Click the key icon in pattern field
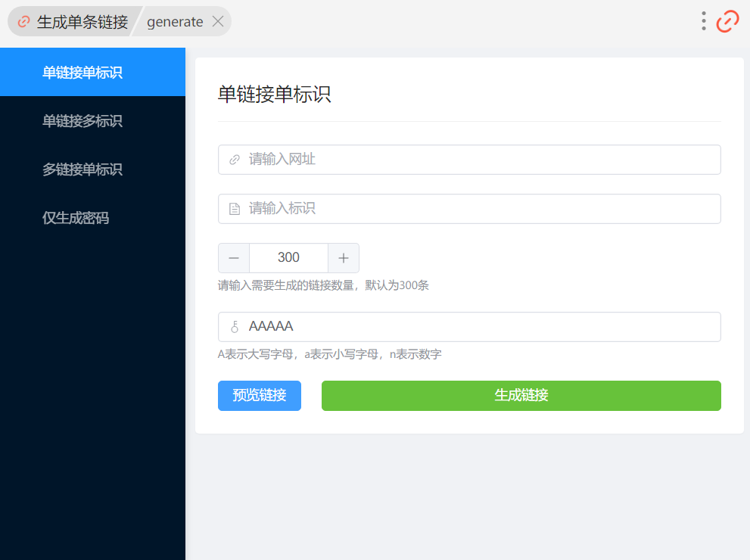This screenshot has height=560, width=750. [235, 327]
